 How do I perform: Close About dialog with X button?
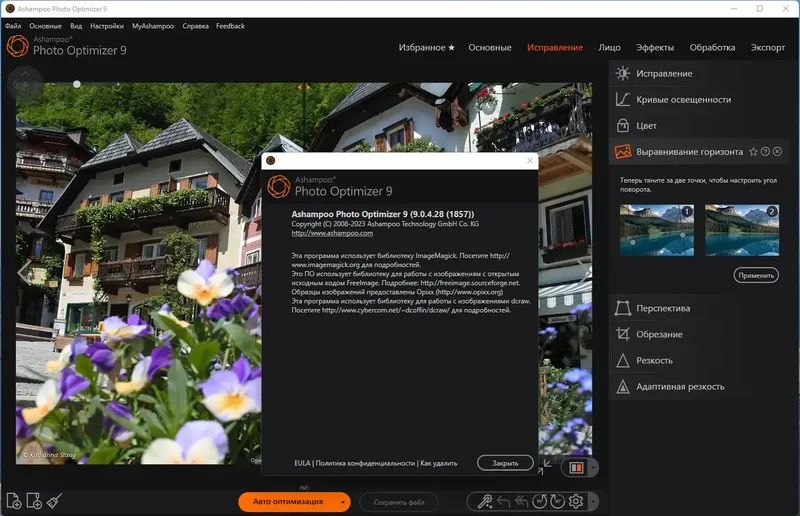(x=530, y=160)
